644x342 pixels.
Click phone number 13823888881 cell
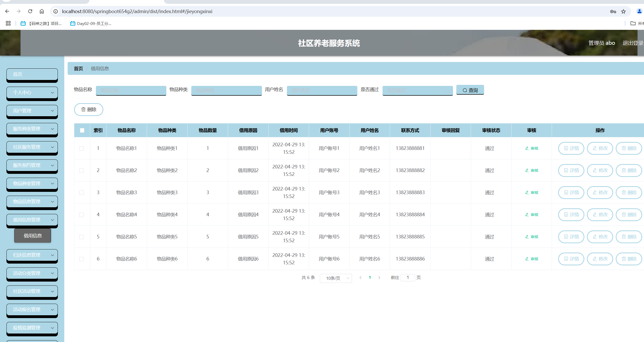tap(410, 148)
